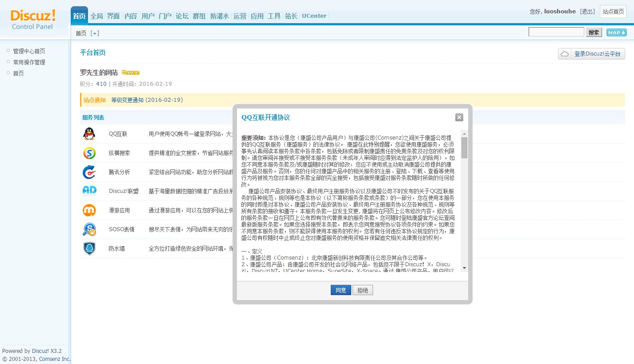Open the 界面 menu tab
Image resolution: width=634 pixels, height=364 pixels.
click(113, 16)
